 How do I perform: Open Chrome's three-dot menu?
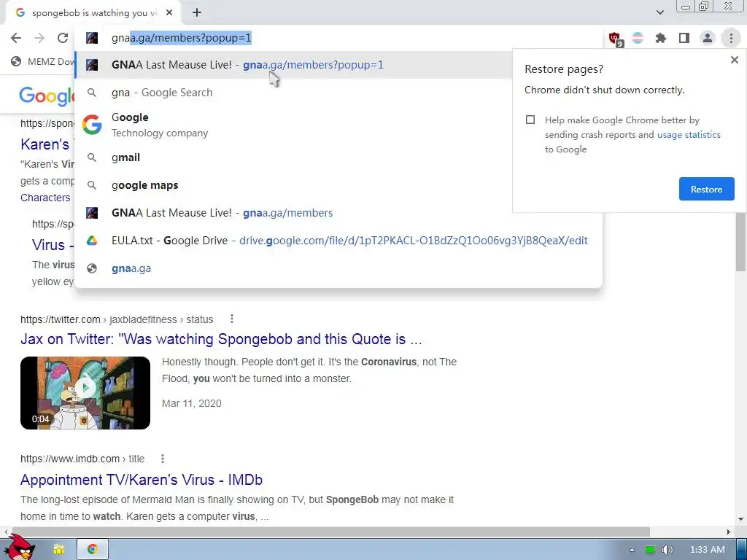(x=731, y=38)
